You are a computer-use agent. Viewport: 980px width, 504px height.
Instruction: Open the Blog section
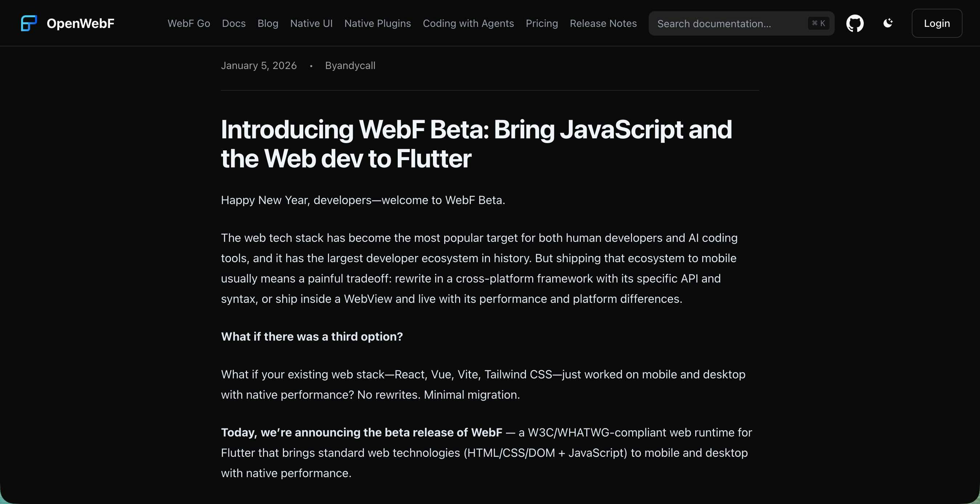pyautogui.click(x=268, y=23)
